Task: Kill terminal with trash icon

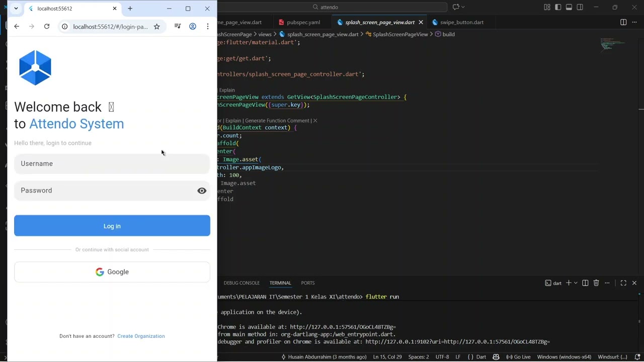Action: tap(596, 283)
